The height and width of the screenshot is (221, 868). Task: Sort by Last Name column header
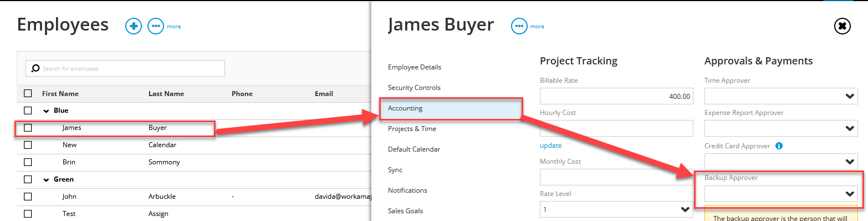pyautogui.click(x=166, y=94)
